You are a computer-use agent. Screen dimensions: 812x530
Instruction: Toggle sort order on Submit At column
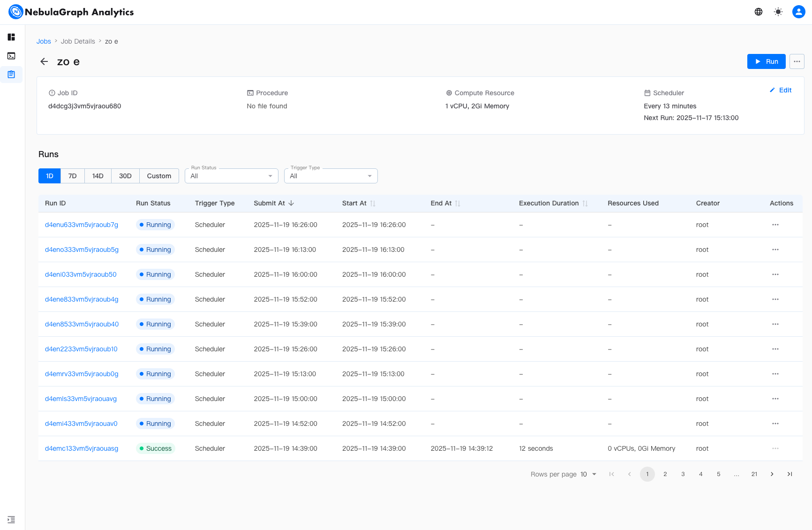(x=291, y=203)
